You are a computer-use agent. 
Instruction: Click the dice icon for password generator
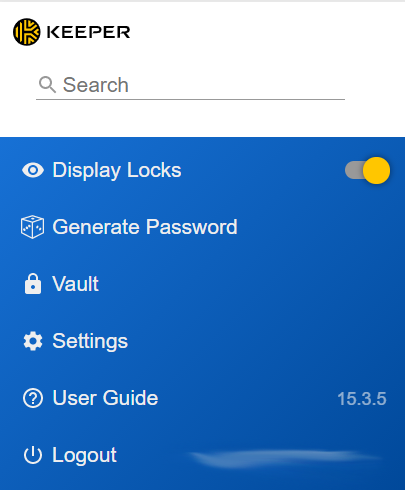pyautogui.click(x=32, y=227)
